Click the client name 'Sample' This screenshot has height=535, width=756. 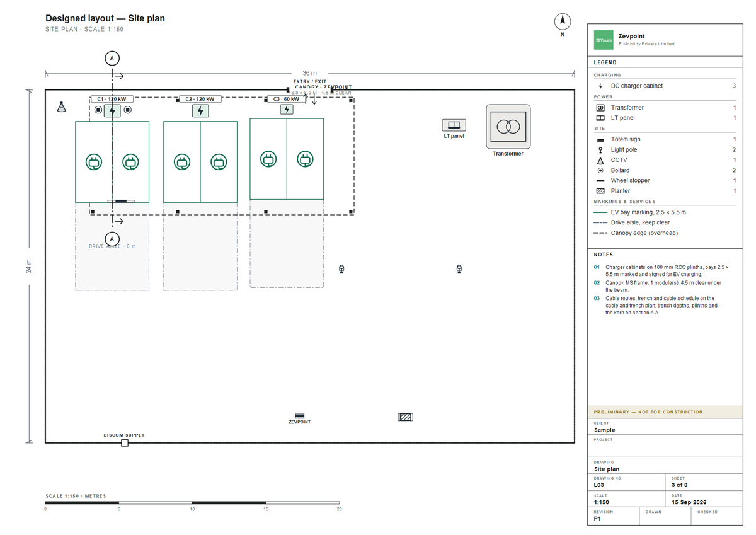pyautogui.click(x=605, y=430)
